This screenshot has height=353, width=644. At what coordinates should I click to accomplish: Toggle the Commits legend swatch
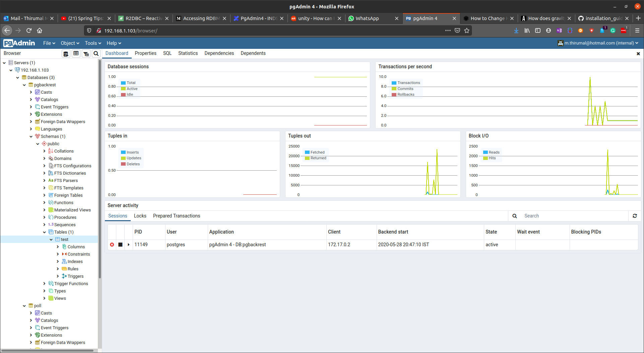[394, 89]
